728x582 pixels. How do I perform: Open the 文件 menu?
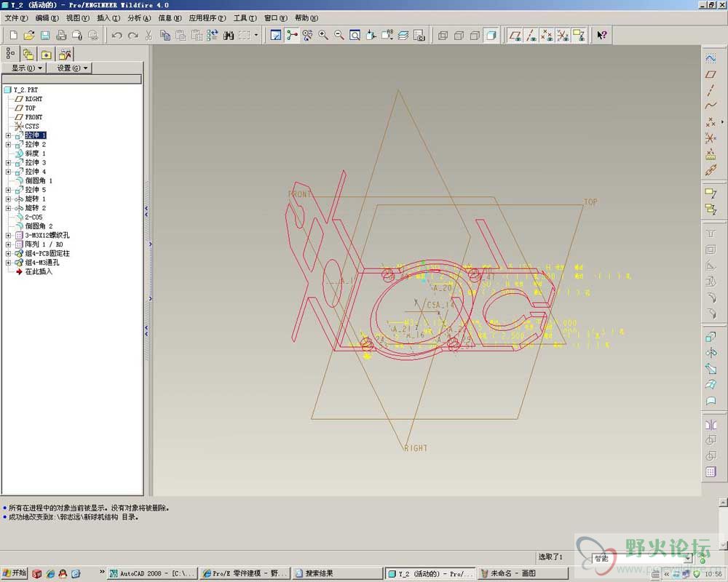pos(16,18)
